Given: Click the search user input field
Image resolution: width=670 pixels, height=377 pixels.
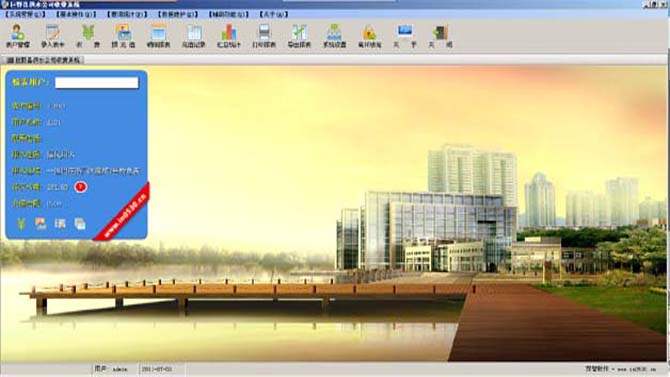Looking at the screenshot, I should point(97,82).
